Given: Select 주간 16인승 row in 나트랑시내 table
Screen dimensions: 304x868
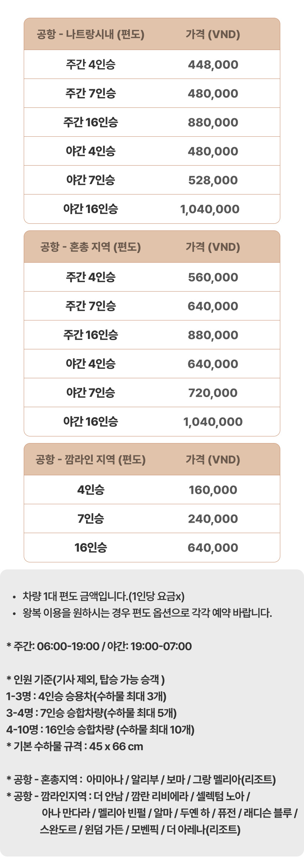Looking at the screenshot, I should tap(90, 122).
